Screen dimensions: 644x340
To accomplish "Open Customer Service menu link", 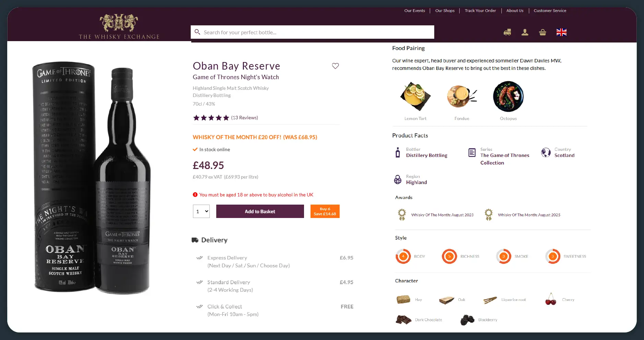I will [x=550, y=11].
